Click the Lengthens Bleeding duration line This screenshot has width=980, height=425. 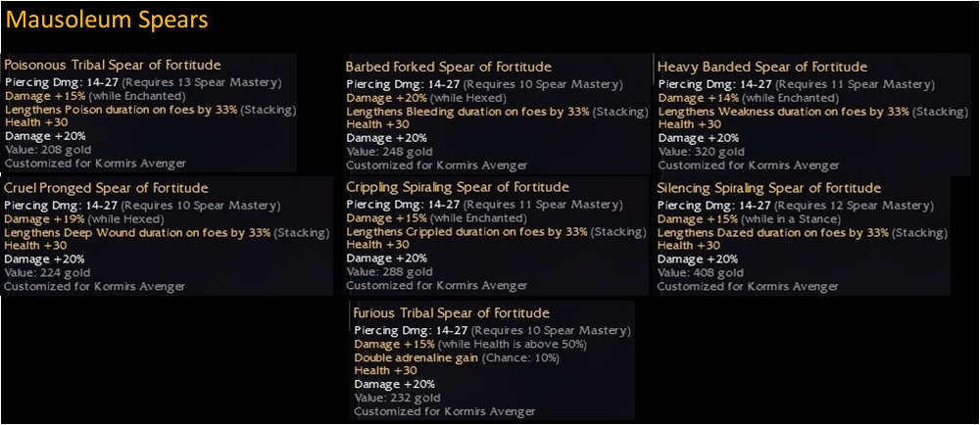(x=497, y=112)
